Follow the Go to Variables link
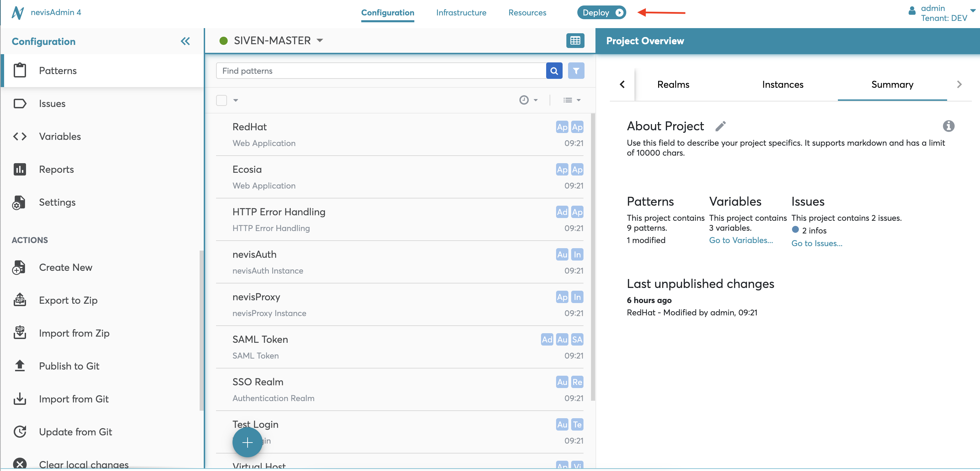980x471 pixels. coord(741,240)
